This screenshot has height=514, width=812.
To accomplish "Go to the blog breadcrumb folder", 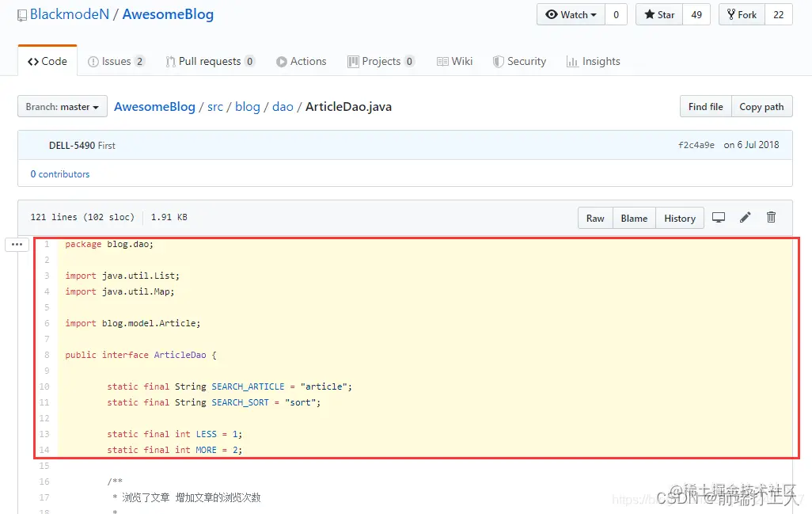I will (x=248, y=107).
